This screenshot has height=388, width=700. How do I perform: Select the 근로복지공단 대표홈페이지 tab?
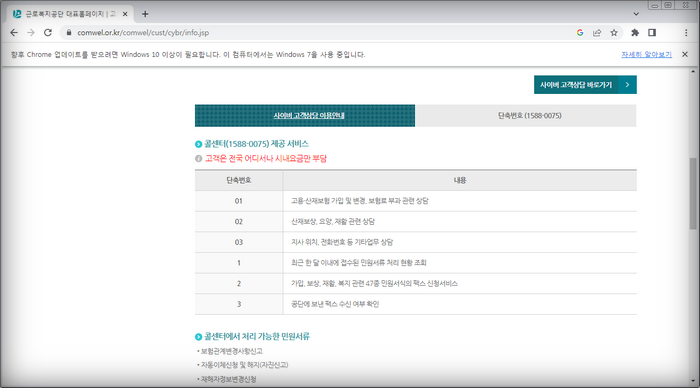click(70, 14)
